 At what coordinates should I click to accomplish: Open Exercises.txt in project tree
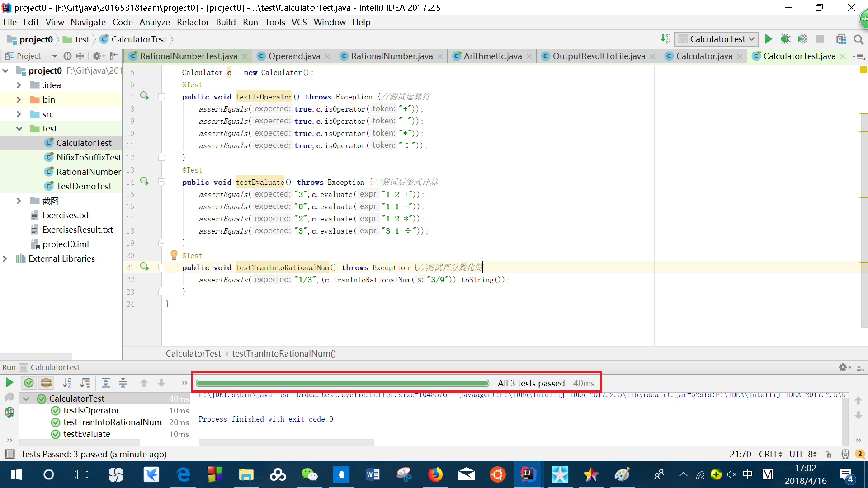[x=66, y=215]
